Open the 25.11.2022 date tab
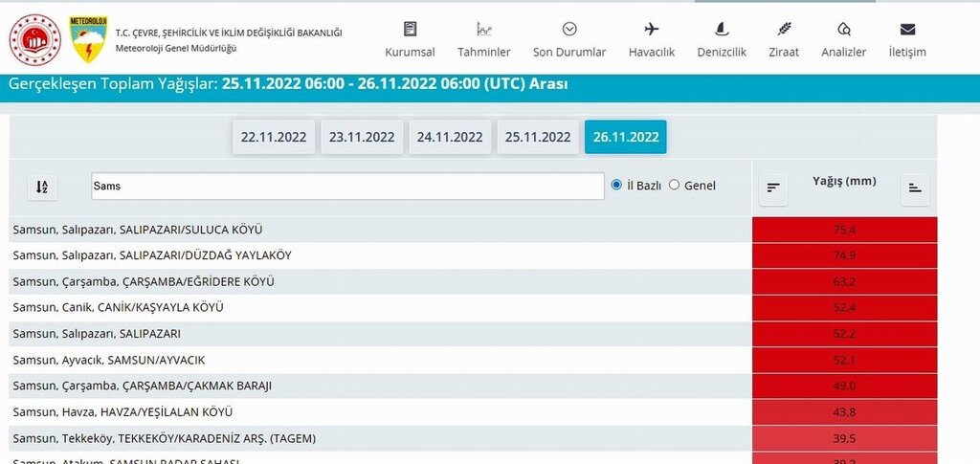Image resolution: width=980 pixels, height=464 pixels. point(538,137)
